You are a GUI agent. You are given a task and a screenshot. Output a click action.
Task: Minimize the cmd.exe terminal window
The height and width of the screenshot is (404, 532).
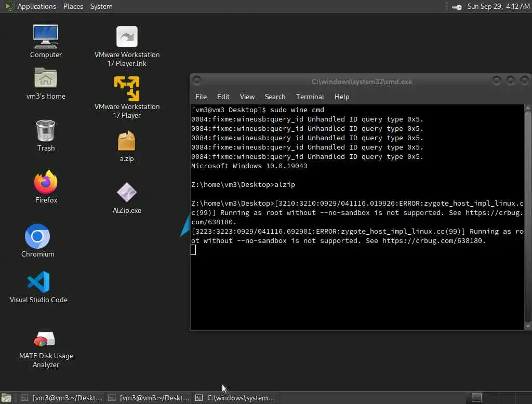point(496,80)
